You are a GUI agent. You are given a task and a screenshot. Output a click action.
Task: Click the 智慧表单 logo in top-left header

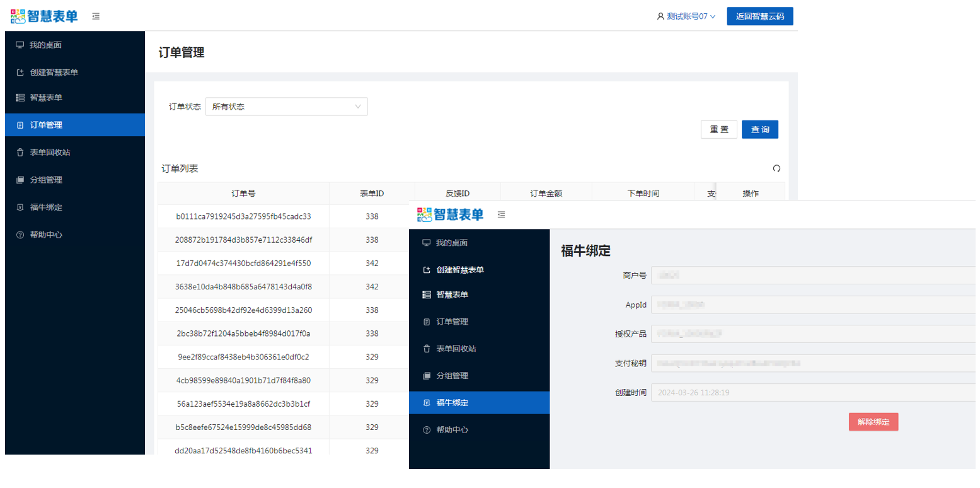pyautogui.click(x=44, y=16)
